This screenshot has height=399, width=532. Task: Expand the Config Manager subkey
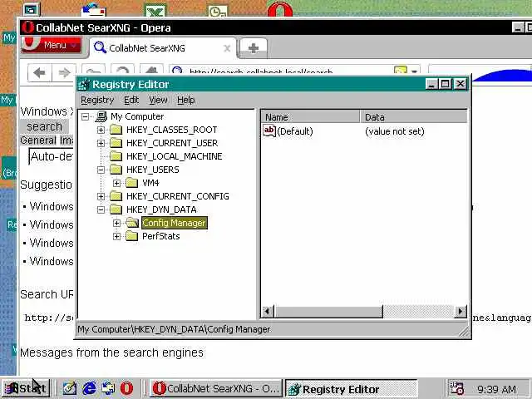click(x=116, y=223)
